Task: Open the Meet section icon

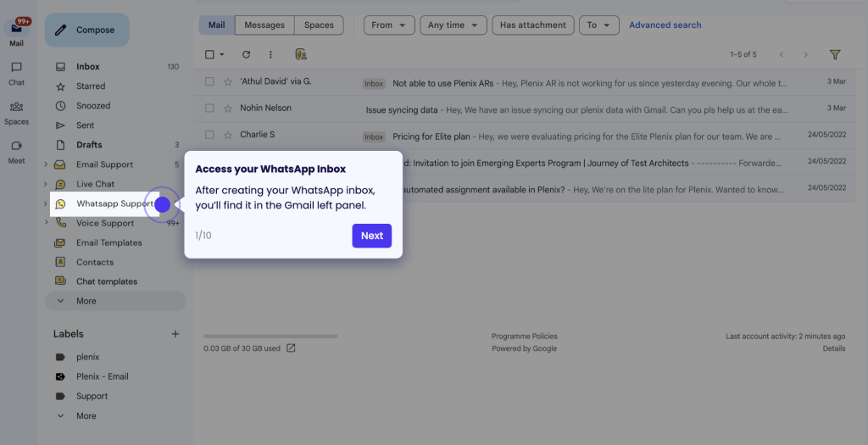Action: pos(16,146)
